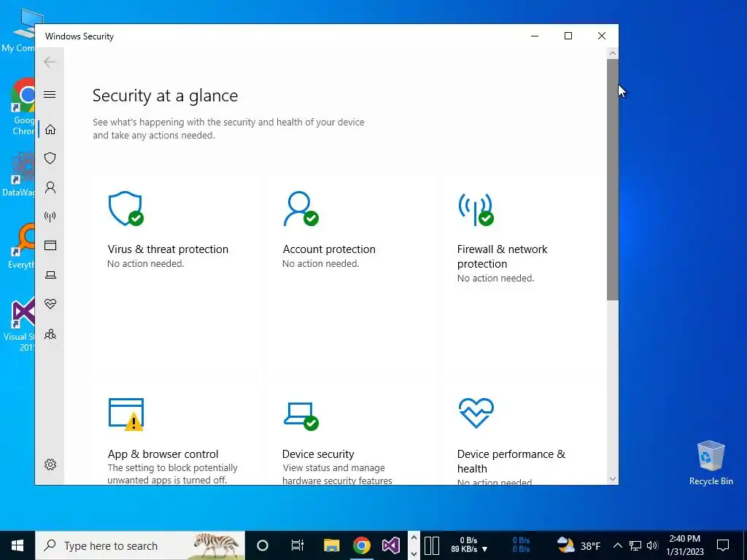Open Firewall & network antenna icon in sidebar
This screenshot has height=560, width=747.
pyautogui.click(x=50, y=217)
